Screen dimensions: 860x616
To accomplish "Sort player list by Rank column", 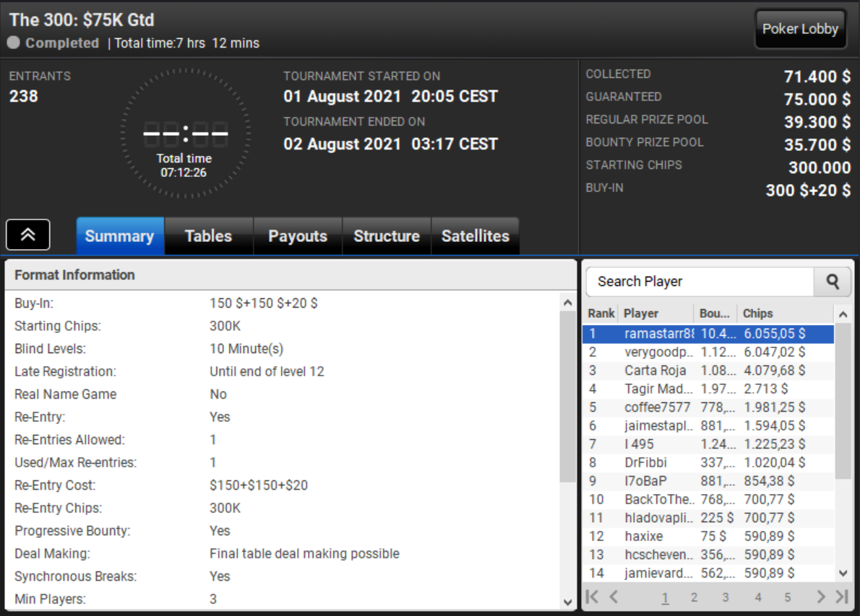I will [x=601, y=313].
